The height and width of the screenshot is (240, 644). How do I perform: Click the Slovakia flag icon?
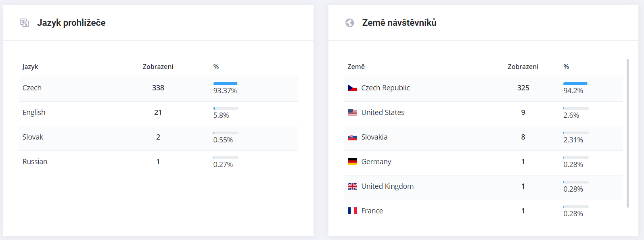pos(352,137)
